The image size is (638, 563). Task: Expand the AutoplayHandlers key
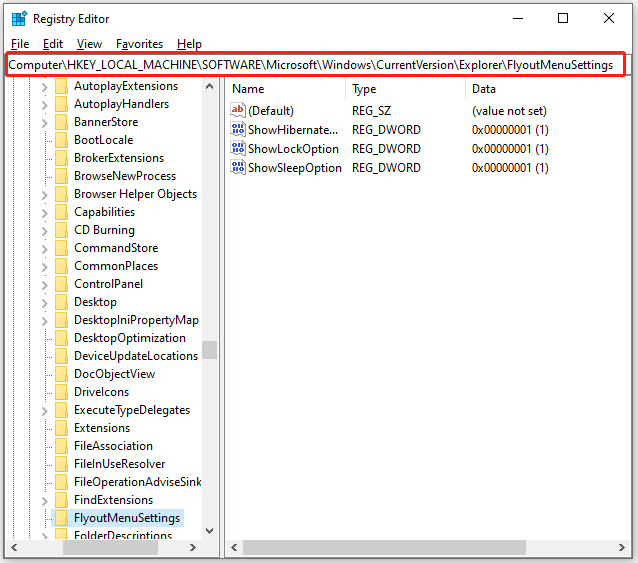point(44,105)
